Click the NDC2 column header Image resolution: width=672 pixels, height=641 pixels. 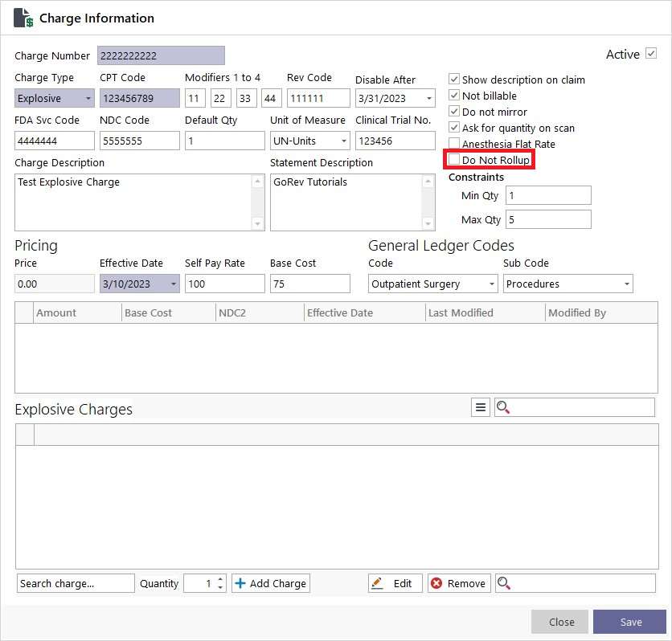click(x=260, y=312)
